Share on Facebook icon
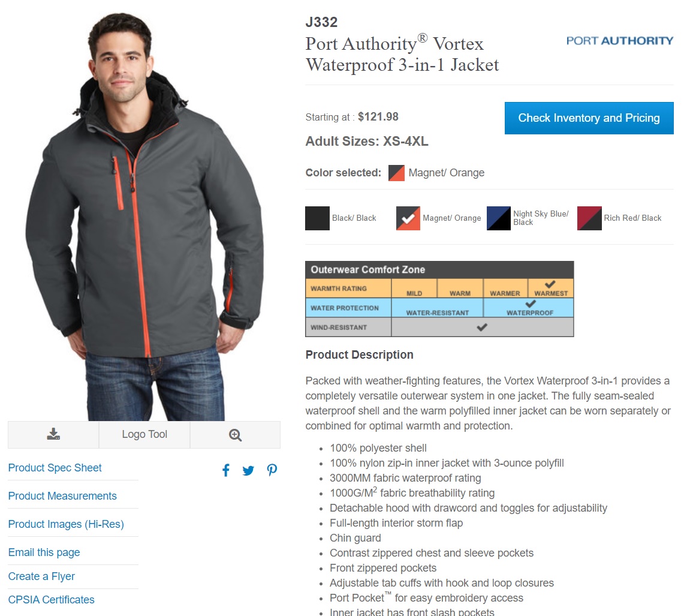Image resolution: width=684 pixels, height=616 pixels. tap(226, 470)
